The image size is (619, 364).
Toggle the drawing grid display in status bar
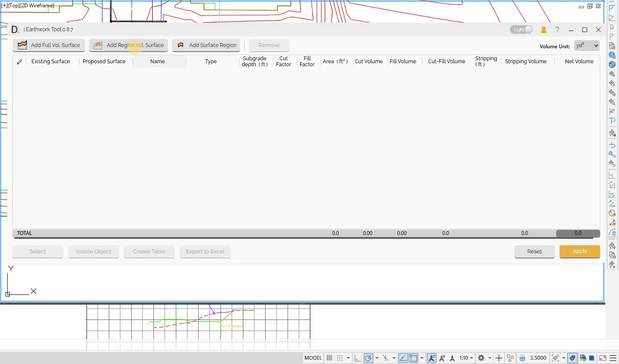(x=329, y=358)
